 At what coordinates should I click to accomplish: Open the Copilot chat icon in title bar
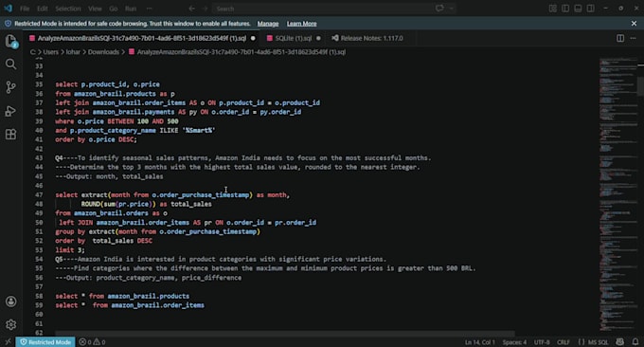coord(439,9)
